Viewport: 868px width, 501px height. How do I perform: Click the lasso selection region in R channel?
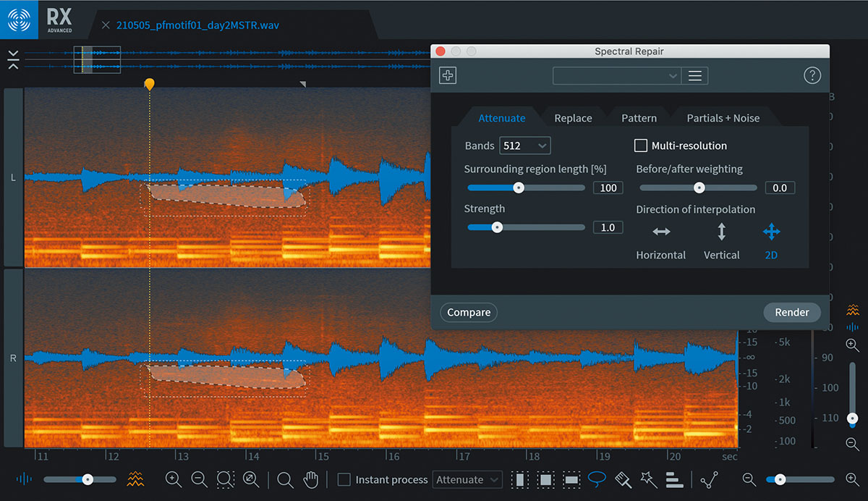tap(226, 376)
